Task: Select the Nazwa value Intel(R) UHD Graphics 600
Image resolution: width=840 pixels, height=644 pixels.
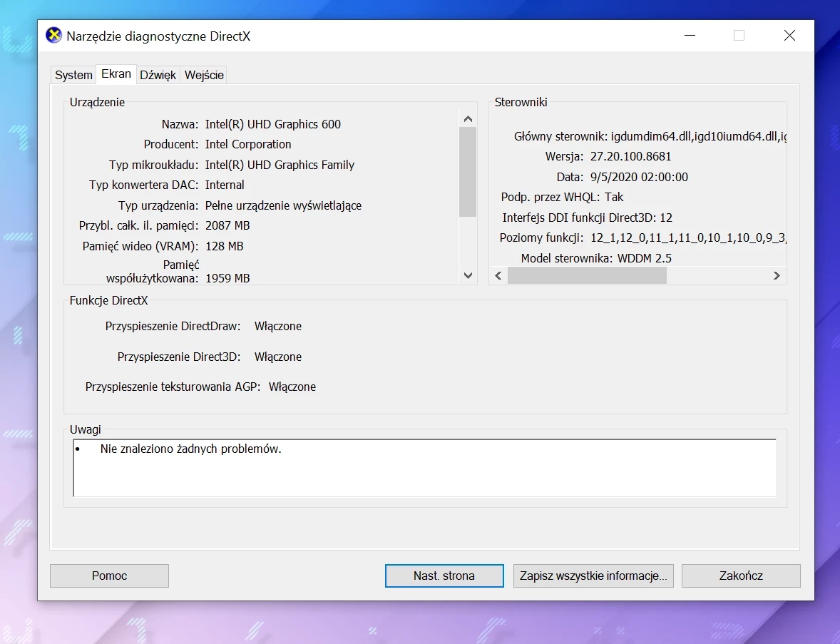Action: (x=273, y=124)
